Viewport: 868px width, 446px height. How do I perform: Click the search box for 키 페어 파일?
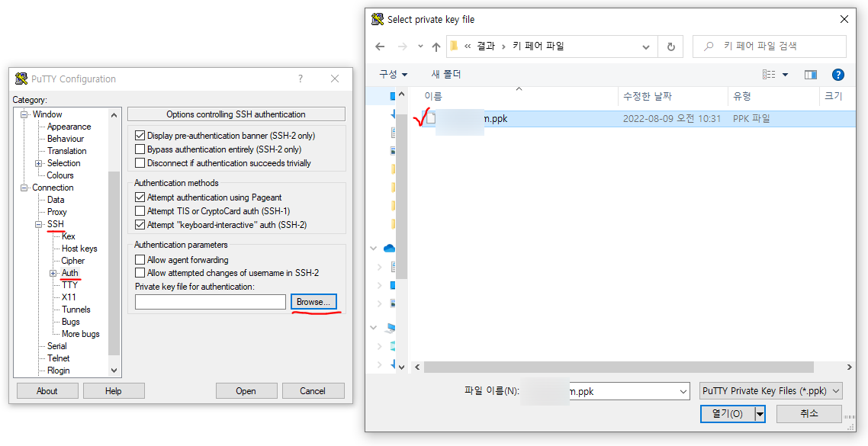pos(770,47)
